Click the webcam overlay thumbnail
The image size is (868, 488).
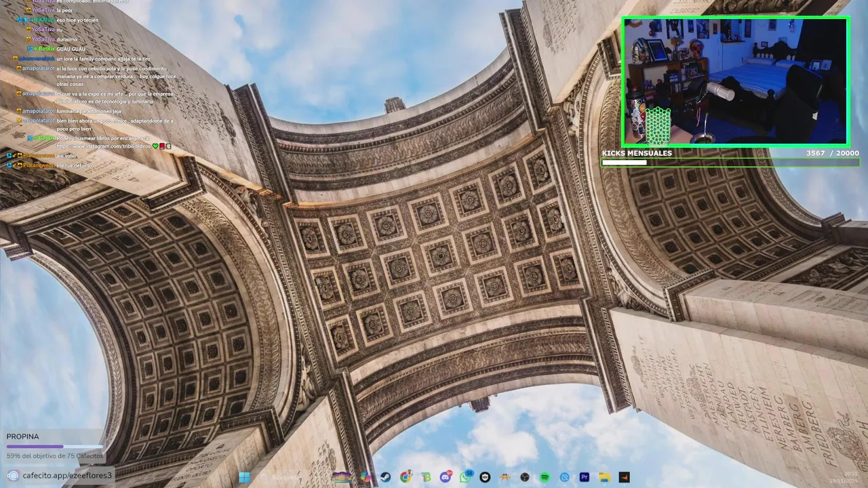click(x=736, y=81)
